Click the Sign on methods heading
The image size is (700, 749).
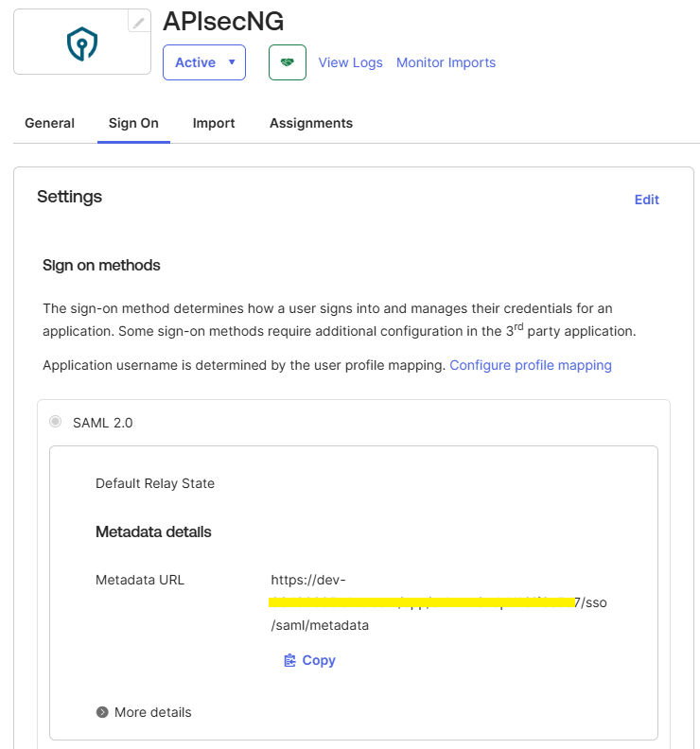101,265
